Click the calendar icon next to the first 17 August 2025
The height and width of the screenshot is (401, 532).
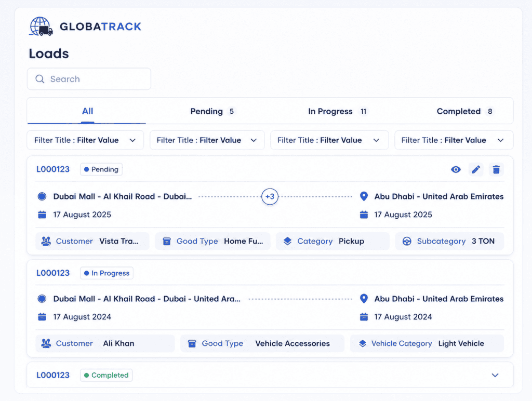[42, 215]
